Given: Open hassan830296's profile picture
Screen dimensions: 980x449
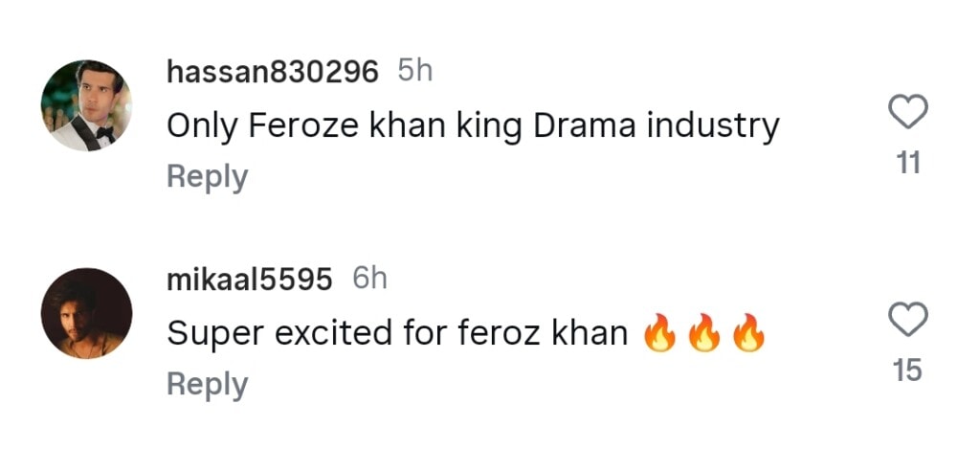Looking at the screenshot, I should pos(86,105).
